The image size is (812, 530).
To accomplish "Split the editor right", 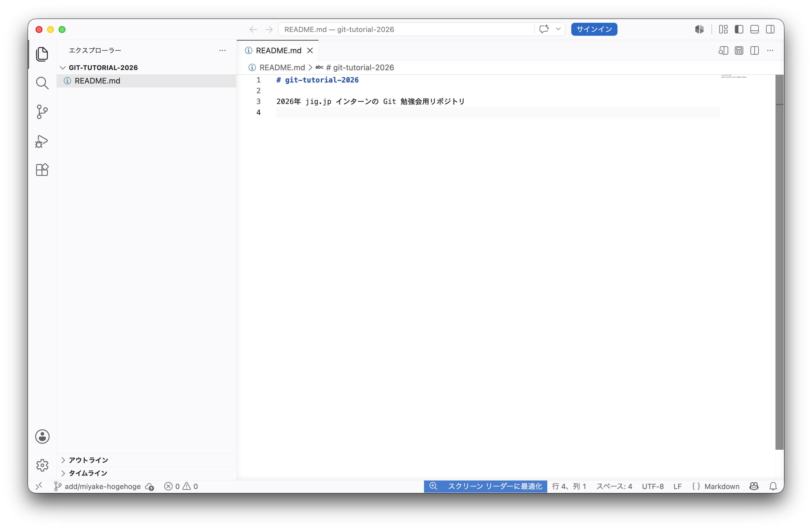I will 755,50.
